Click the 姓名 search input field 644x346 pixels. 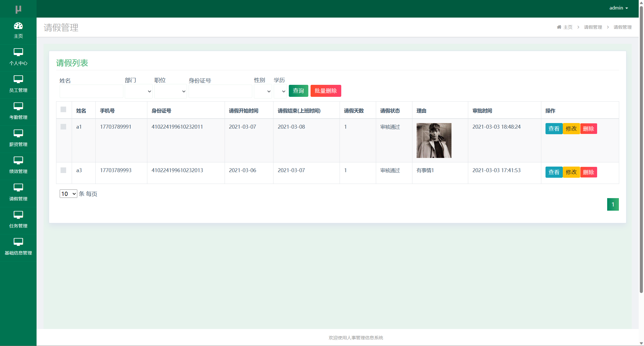click(x=91, y=91)
